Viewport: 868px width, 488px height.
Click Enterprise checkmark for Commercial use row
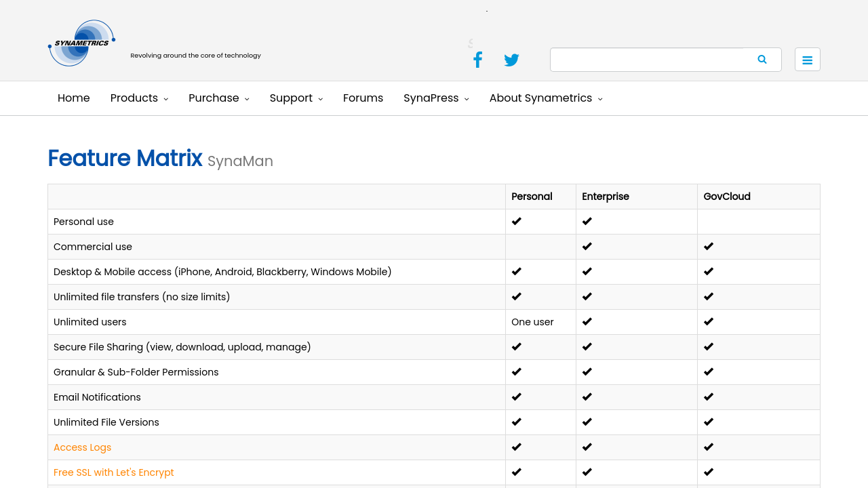[x=587, y=247]
